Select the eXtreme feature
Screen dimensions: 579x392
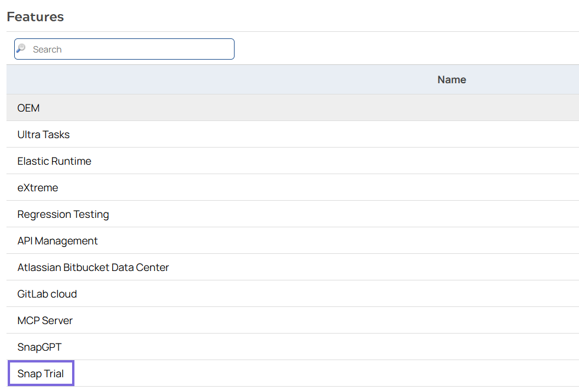tap(292, 188)
